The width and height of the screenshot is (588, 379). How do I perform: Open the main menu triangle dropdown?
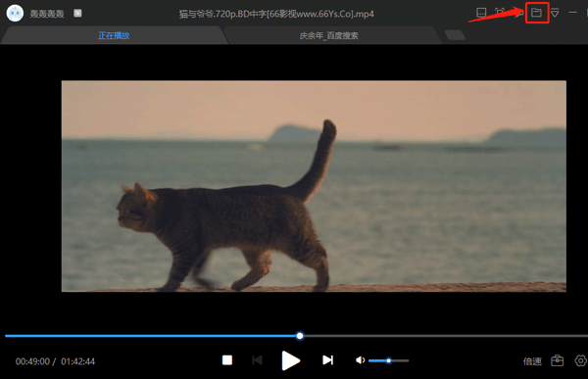coord(555,13)
